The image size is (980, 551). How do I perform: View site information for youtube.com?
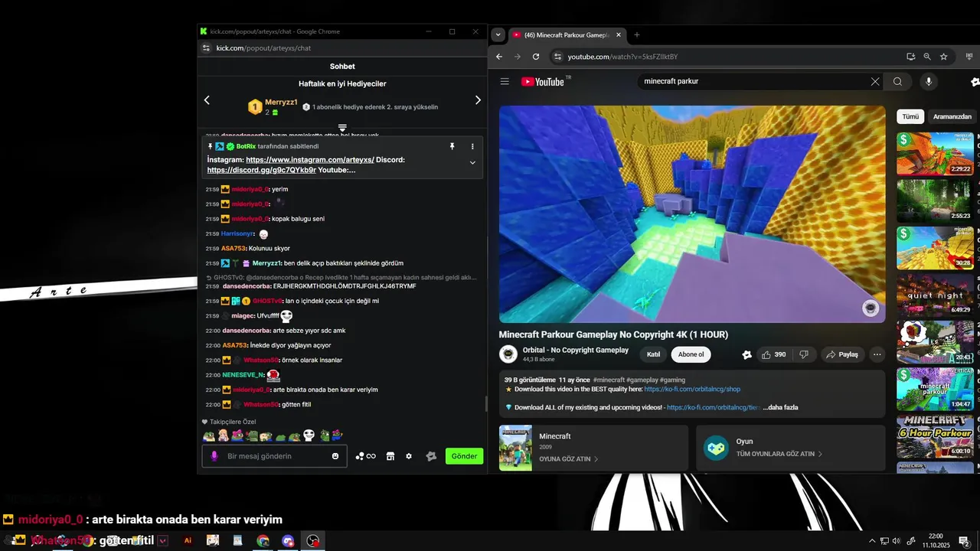(x=558, y=57)
